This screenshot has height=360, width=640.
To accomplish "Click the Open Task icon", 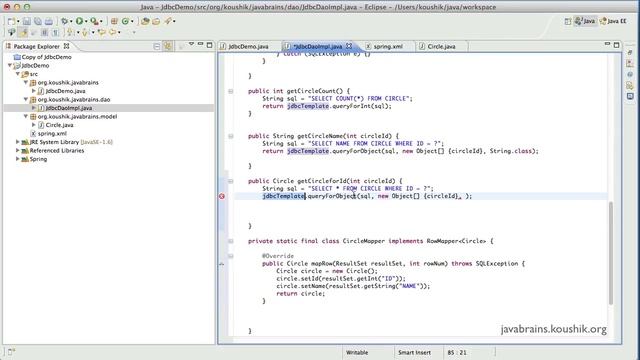I will point(156,21).
